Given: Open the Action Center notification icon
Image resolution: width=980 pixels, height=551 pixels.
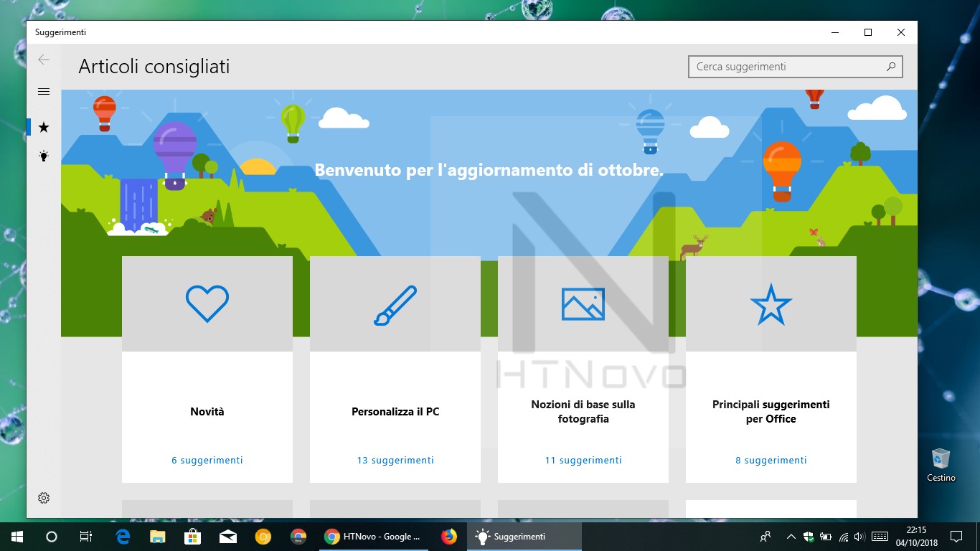Looking at the screenshot, I should click(x=956, y=536).
